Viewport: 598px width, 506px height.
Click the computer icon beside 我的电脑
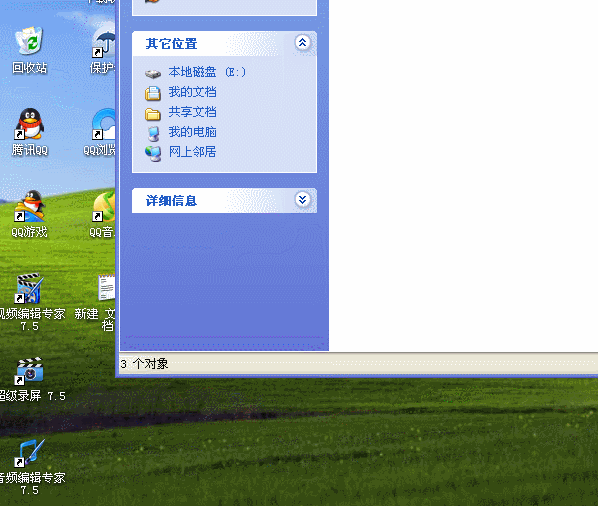[x=153, y=133]
